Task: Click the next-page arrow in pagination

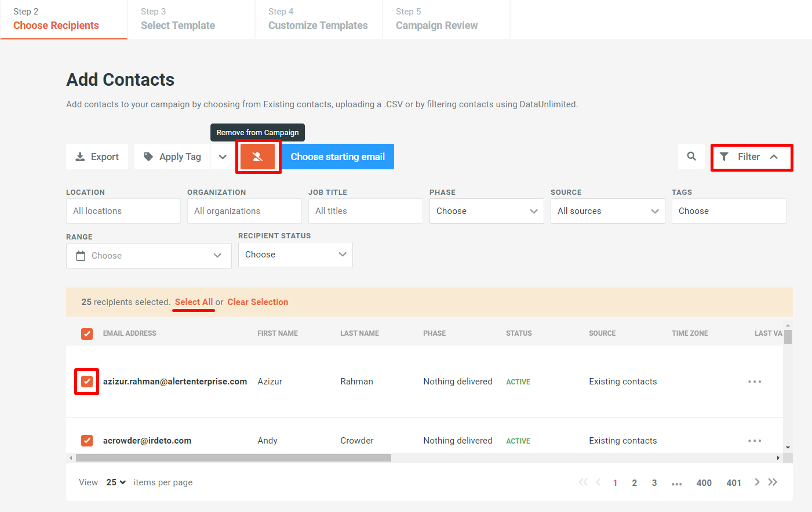Action: tap(757, 482)
